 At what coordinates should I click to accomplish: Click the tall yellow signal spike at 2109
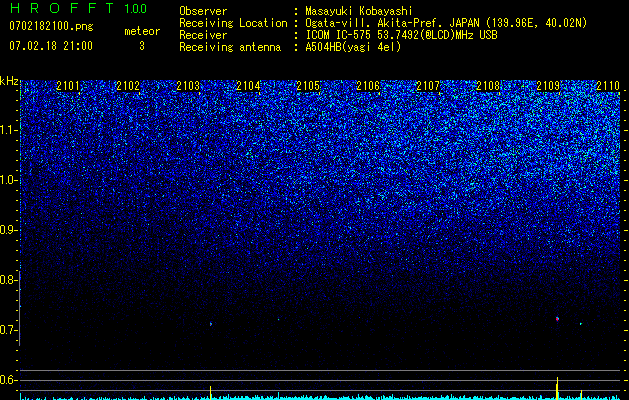[x=557, y=388]
